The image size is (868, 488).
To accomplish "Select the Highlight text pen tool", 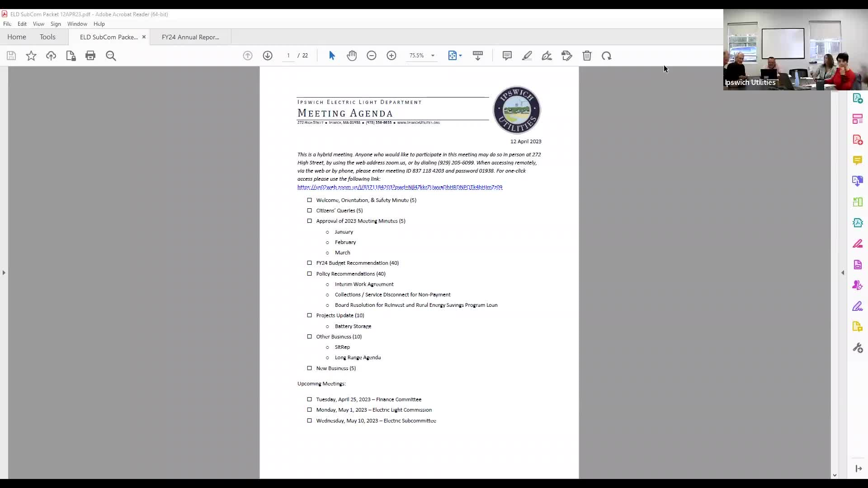I will tap(527, 56).
